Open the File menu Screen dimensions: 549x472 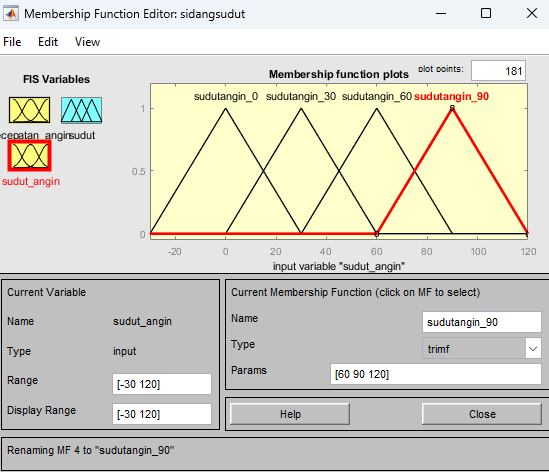click(x=12, y=42)
